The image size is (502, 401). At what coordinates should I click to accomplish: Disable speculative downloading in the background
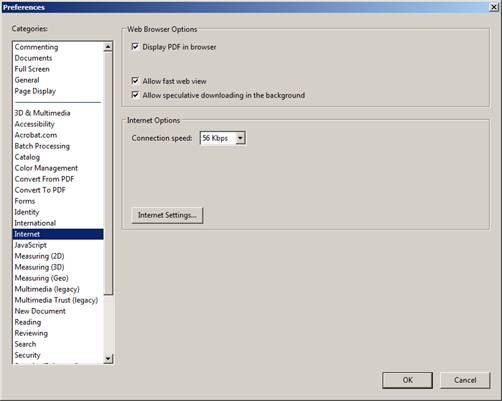[x=135, y=95]
